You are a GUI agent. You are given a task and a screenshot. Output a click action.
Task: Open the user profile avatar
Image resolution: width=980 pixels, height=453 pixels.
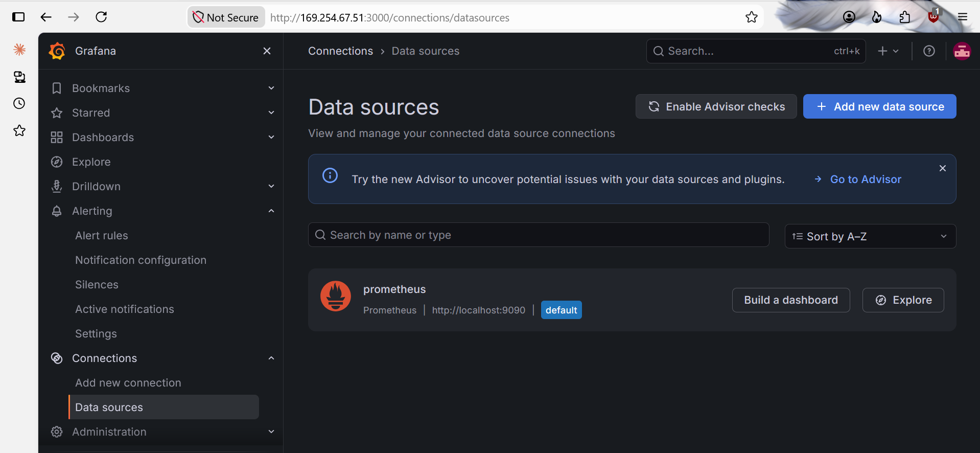tap(962, 51)
